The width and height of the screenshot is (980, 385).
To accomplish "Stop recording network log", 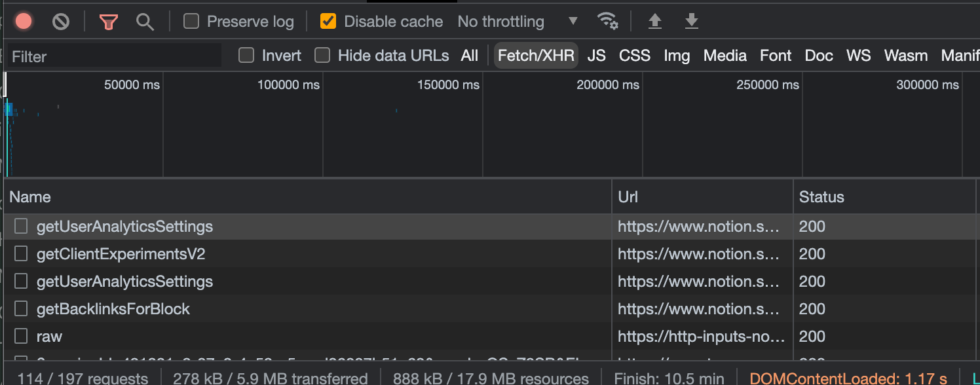I will click(24, 22).
